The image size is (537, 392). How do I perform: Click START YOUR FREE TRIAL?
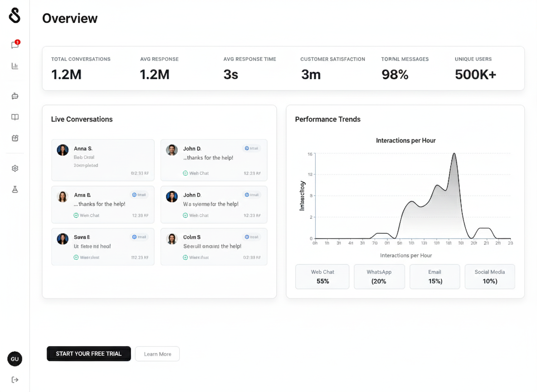pyautogui.click(x=88, y=353)
